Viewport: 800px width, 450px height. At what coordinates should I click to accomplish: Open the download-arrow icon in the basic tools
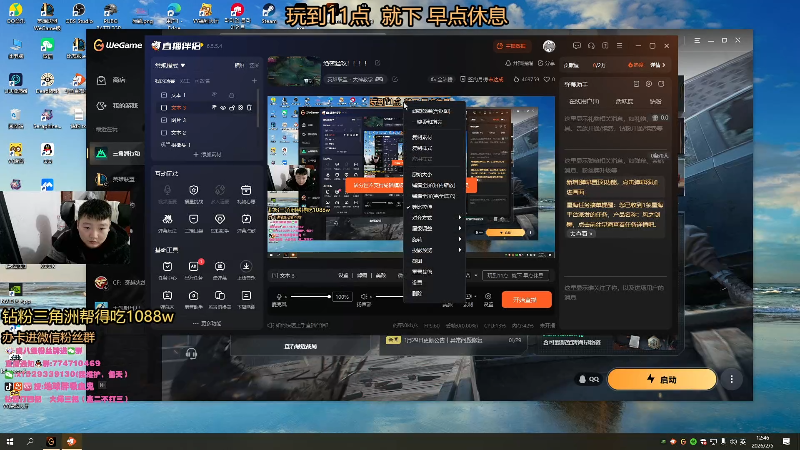point(246,266)
